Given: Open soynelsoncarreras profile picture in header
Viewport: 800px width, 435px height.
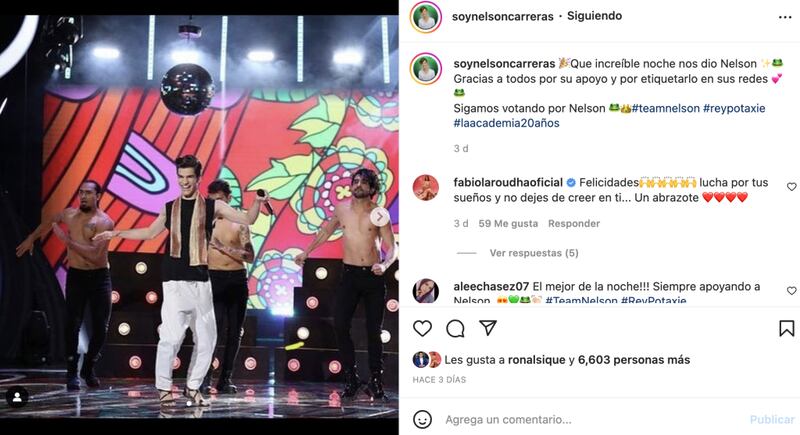Looking at the screenshot, I should pyautogui.click(x=426, y=18).
